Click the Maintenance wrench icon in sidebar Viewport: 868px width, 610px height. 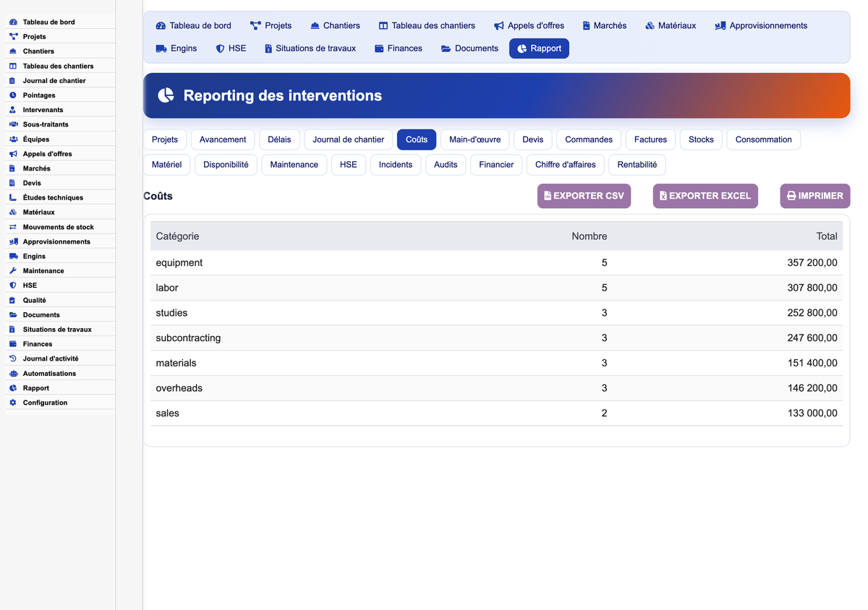[13, 271]
